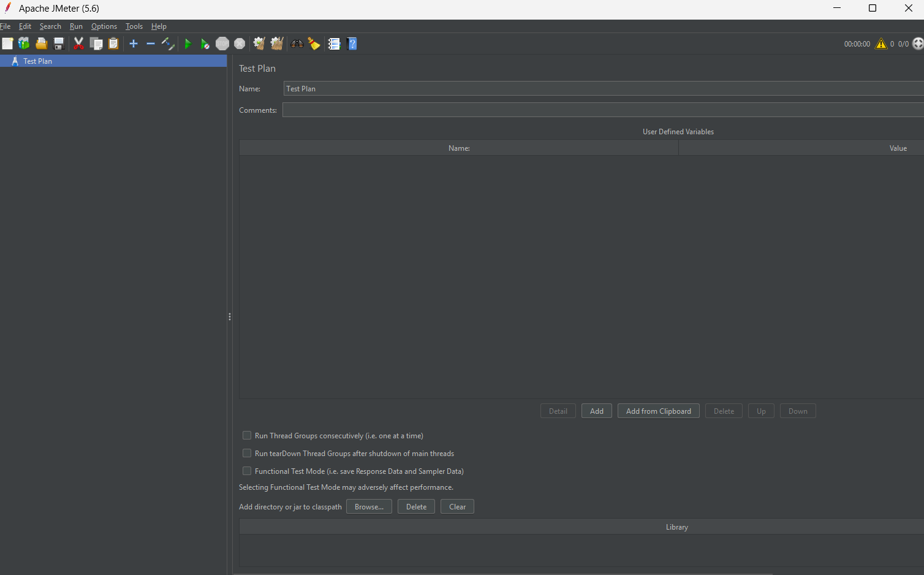Click the panel splitter handle dots
The image size is (924, 575).
tap(230, 317)
